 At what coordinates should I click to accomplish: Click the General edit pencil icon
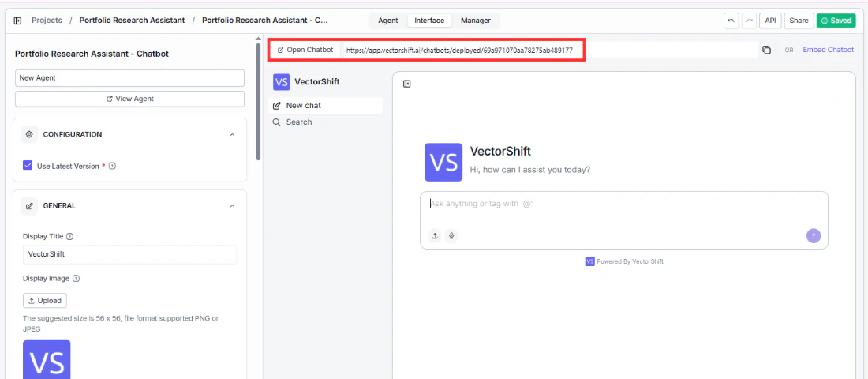[29, 206]
